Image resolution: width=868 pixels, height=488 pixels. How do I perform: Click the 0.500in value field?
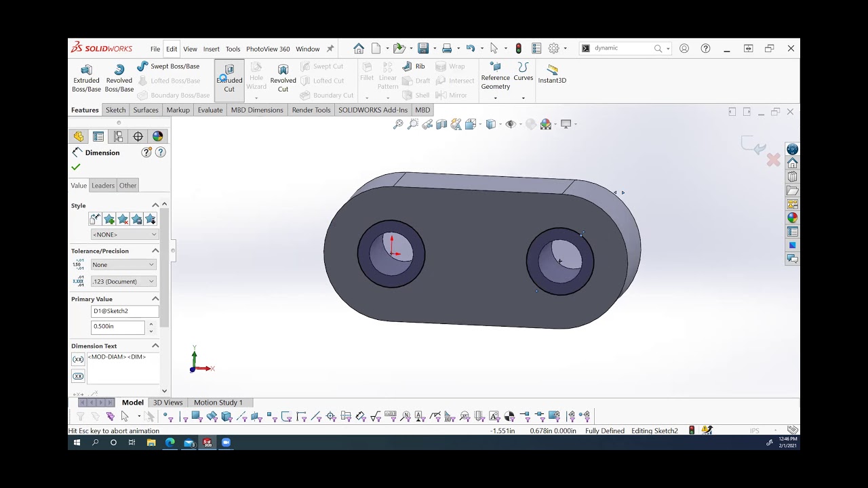(118, 327)
